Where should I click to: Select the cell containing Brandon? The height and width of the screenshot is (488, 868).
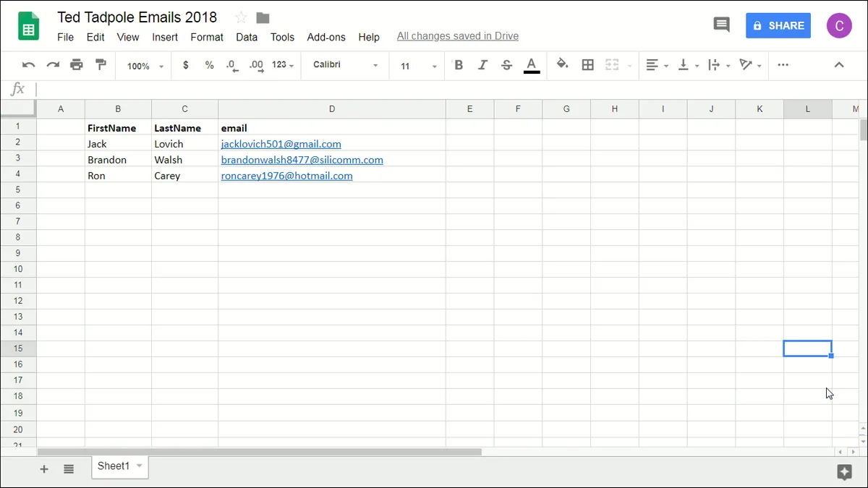(118, 160)
